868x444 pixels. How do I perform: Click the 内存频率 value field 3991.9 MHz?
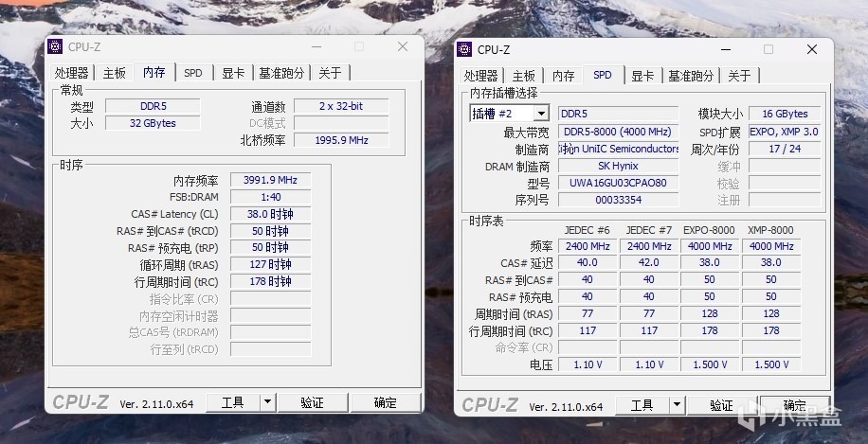[x=270, y=180]
